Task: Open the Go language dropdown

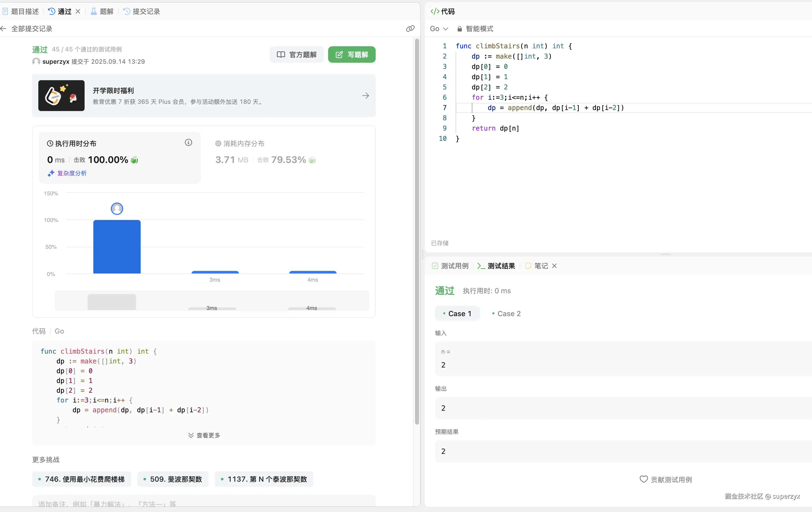Action: [x=439, y=29]
